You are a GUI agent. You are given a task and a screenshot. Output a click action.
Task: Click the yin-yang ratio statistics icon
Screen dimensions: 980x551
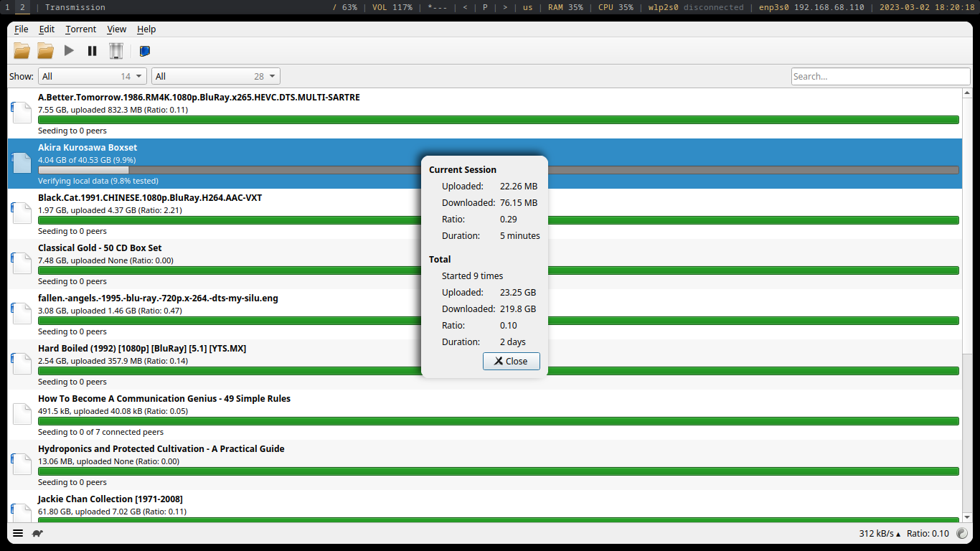click(961, 533)
